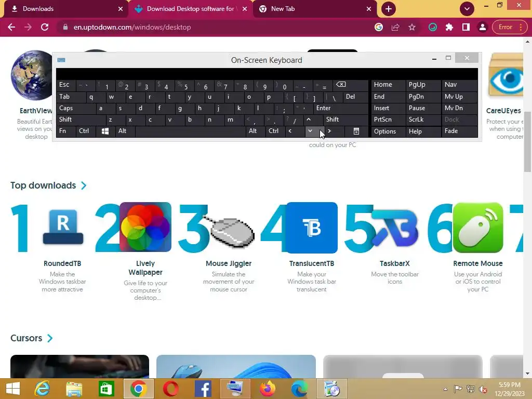Open File Explorer from taskbar
The height and width of the screenshot is (399, 532).
(74, 389)
